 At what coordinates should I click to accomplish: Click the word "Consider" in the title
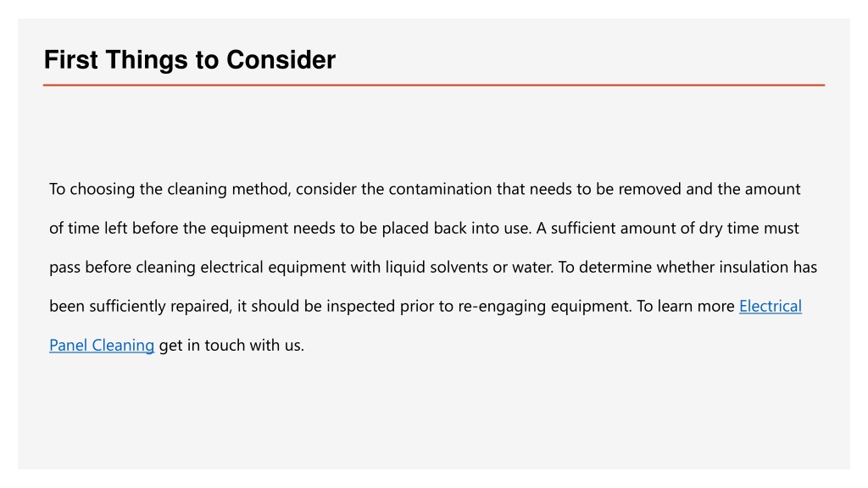[281, 60]
